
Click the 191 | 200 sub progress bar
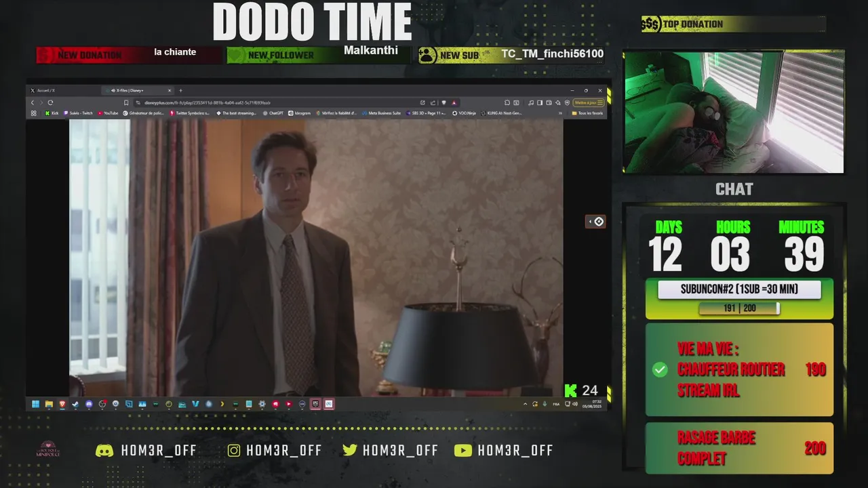click(x=739, y=308)
